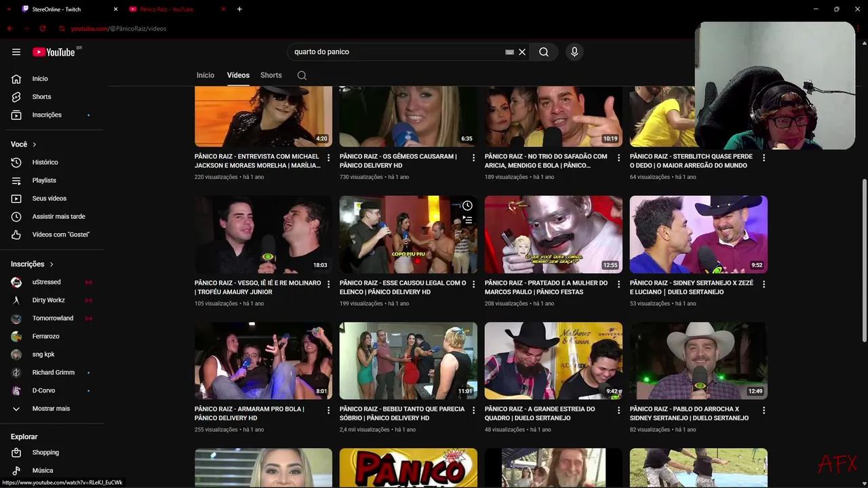Open uStressed channel subscription
This screenshot has height=488, width=868.
[53, 282]
